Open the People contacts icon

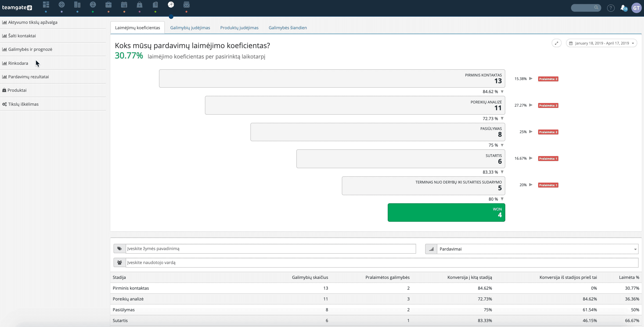tap(93, 5)
